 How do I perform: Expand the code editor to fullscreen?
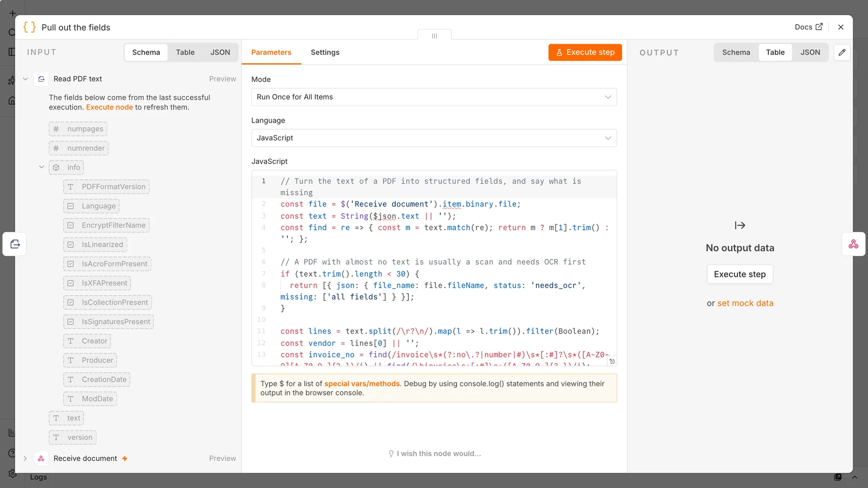pos(612,361)
